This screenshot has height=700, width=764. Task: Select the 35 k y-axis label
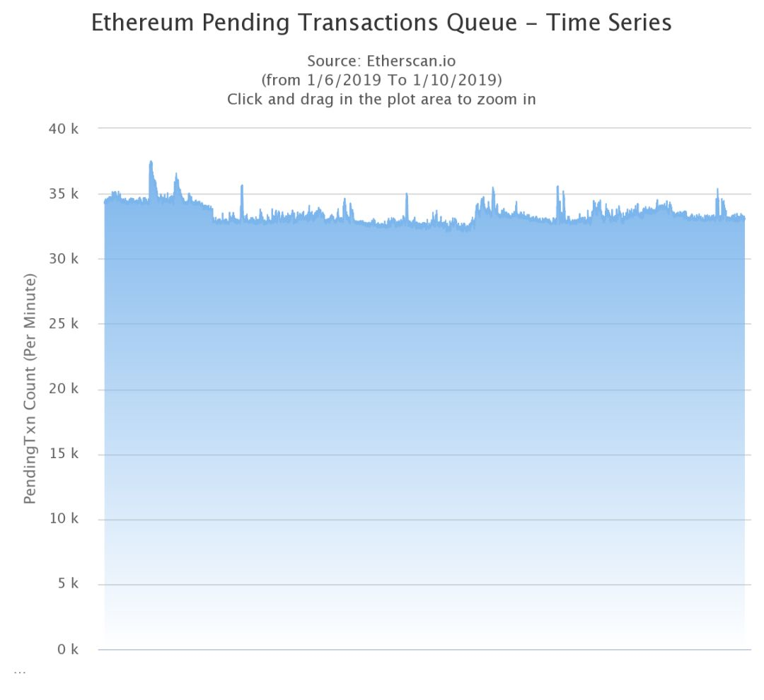[x=64, y=194]
